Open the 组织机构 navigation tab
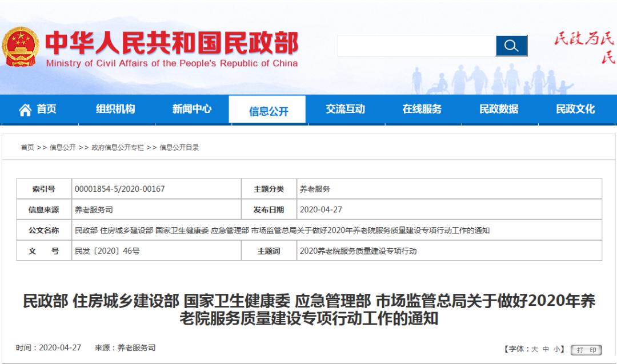The image size is (617, 364). tap(115, 109)
